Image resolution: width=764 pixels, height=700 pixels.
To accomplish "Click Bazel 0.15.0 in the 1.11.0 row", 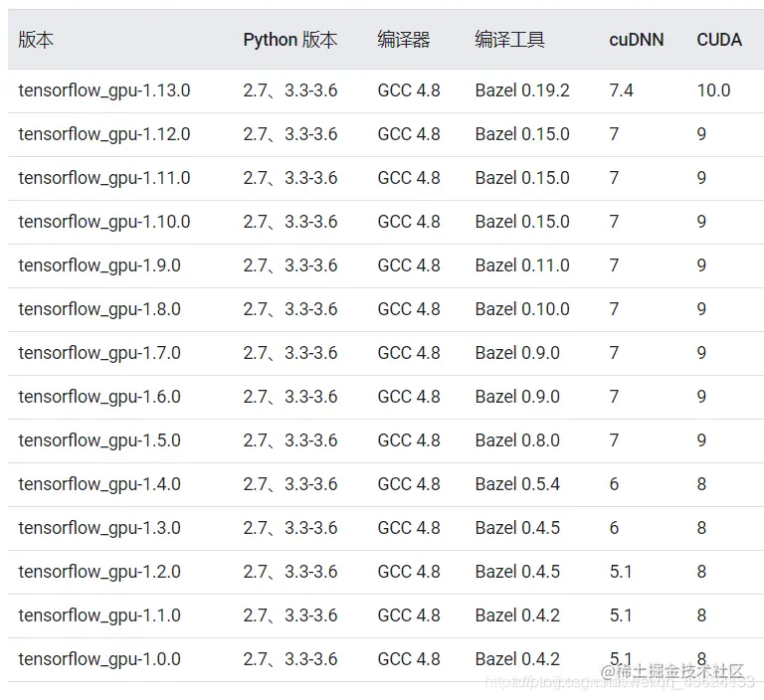I will tap(522, 178).
